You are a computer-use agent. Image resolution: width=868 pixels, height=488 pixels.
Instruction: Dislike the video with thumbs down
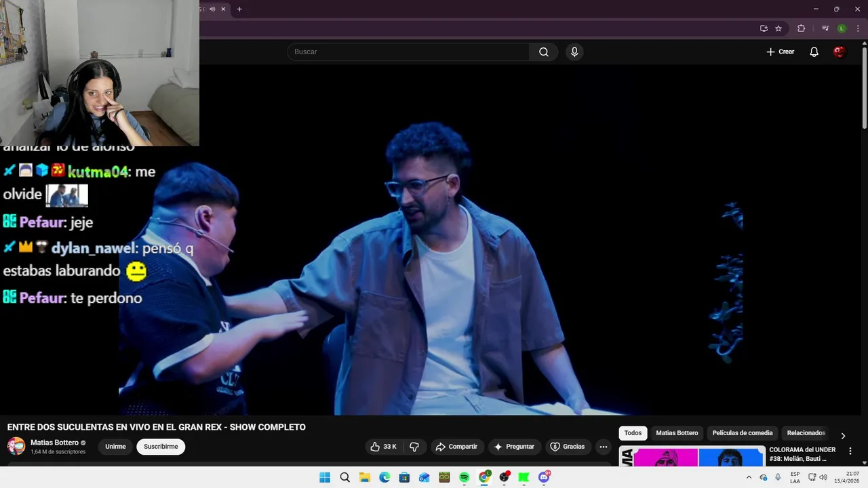click(414, 447)
